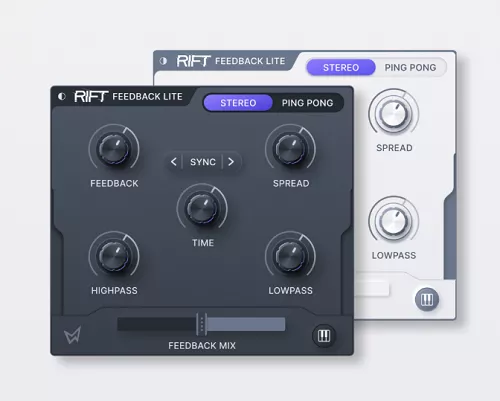Select PING PONG mode in light window
Image resolution: width=500 pixels, height=401 pixels.
(x=410, y=67)
